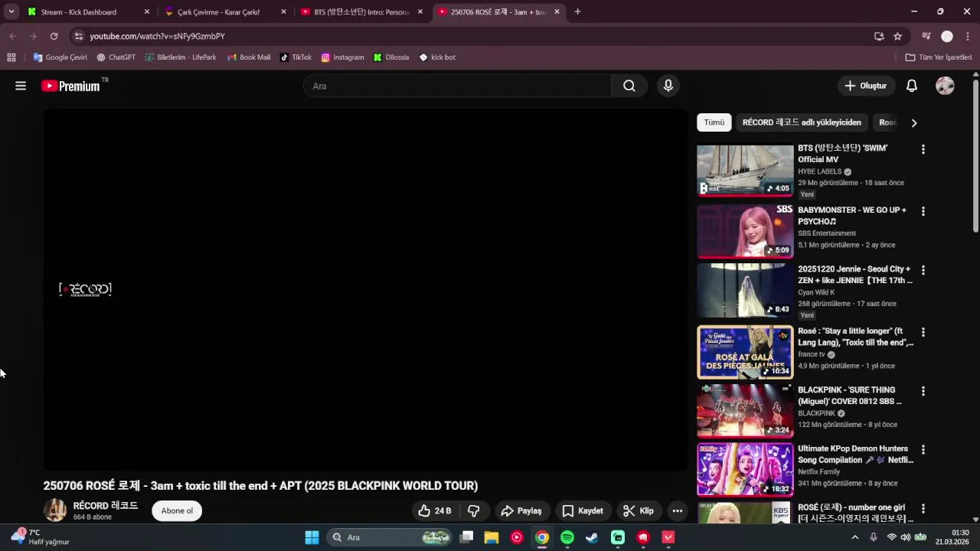Viewport: 980px width, 551px height.
Task: Open TikTok bookmark
Action: (x=296, y=57)
